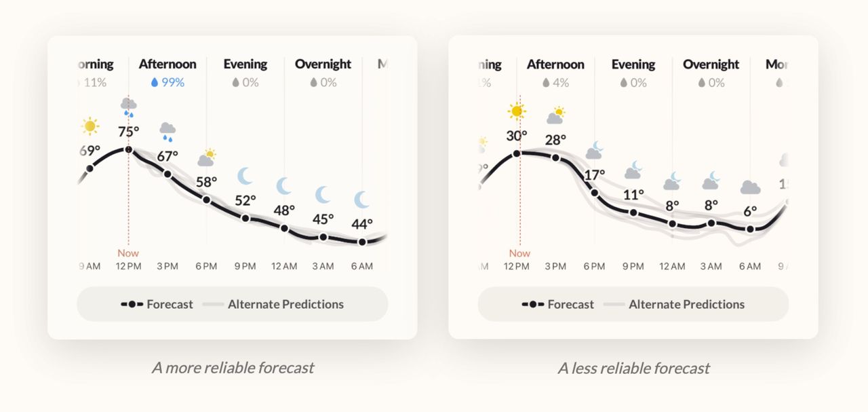Click the 11° data point on the forecast line
The image size is (868, 412).
point(633,212)
